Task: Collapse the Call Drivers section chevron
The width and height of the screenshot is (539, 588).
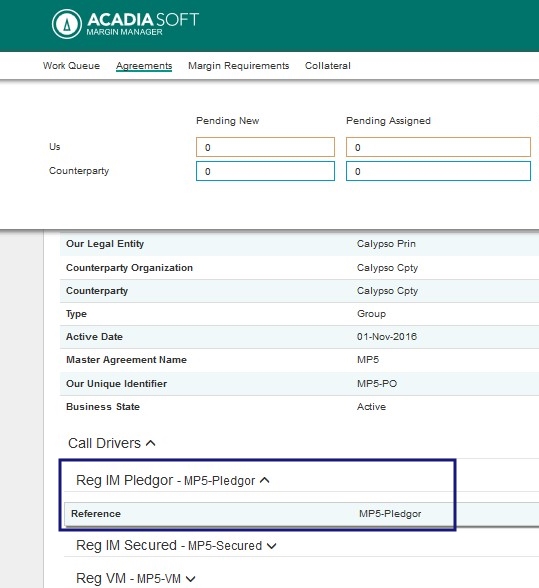Action: point(150,443)
